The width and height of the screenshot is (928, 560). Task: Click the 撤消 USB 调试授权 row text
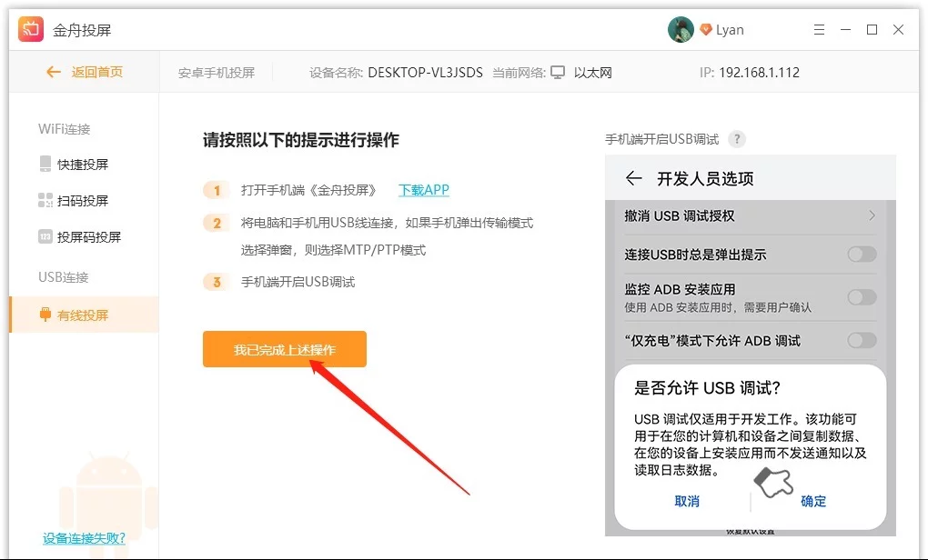click(x=680, y=215)
